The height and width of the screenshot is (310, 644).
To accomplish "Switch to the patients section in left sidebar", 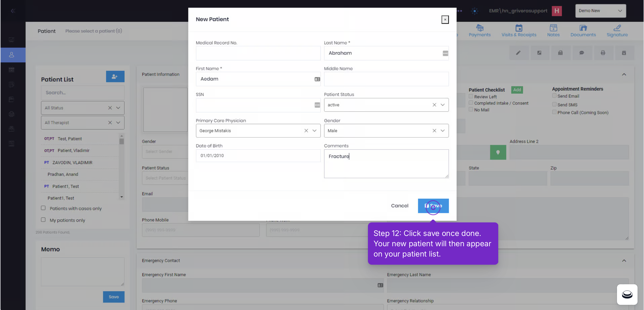I will 12,55.
